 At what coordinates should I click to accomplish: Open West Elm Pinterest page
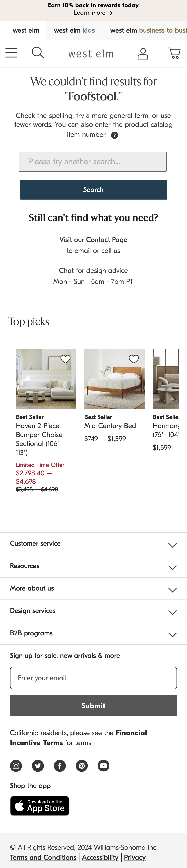tap(82, 766)
